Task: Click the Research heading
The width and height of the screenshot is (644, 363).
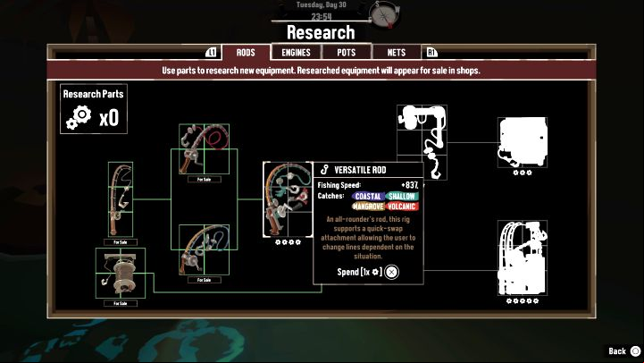Action: [321, 32]
